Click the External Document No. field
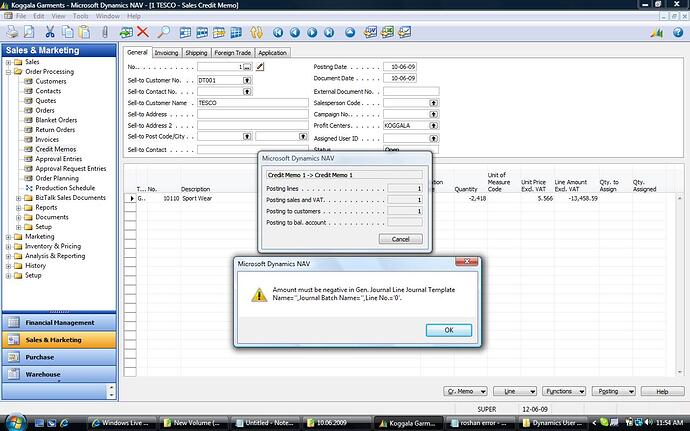This screenshot has width=690, height=431. click(411, 92)
